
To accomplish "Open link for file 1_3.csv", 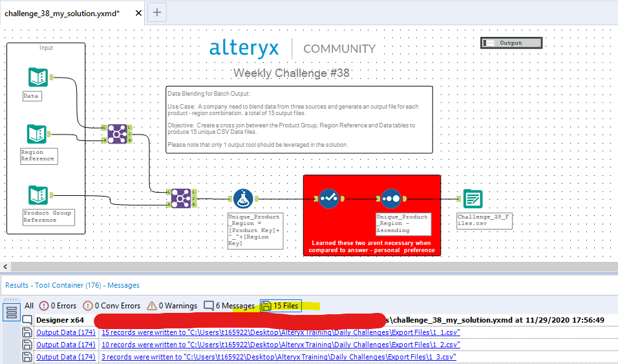I will 279,357.
